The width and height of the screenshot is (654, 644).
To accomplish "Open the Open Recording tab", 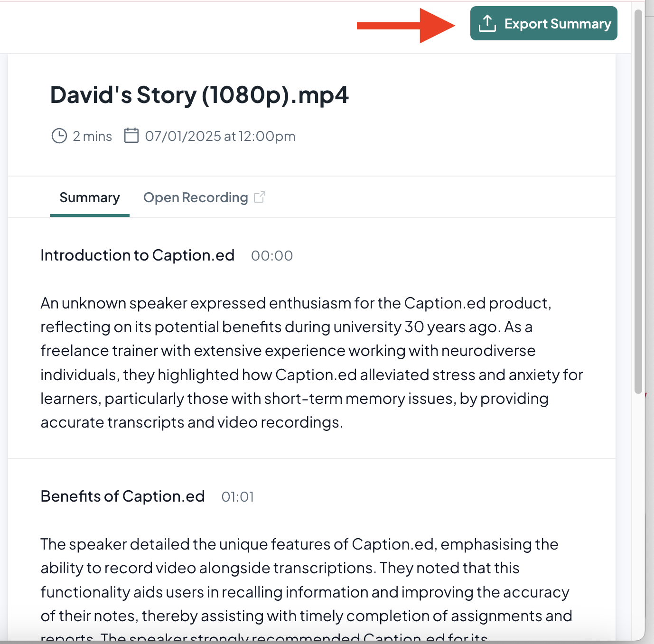I will 196,197.
